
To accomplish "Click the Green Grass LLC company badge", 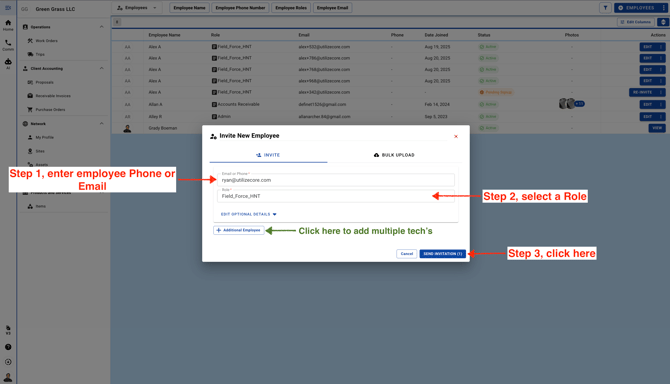I will point(24,9).
